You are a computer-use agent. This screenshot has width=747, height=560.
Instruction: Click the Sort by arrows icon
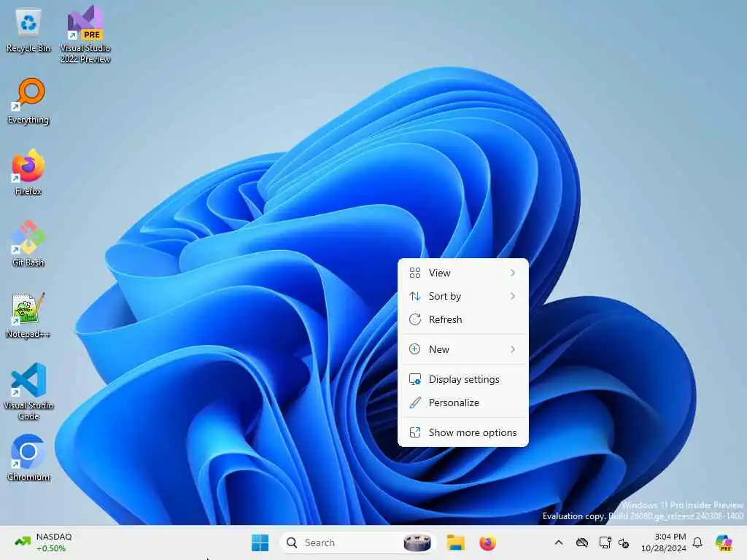tap(415, 296)
